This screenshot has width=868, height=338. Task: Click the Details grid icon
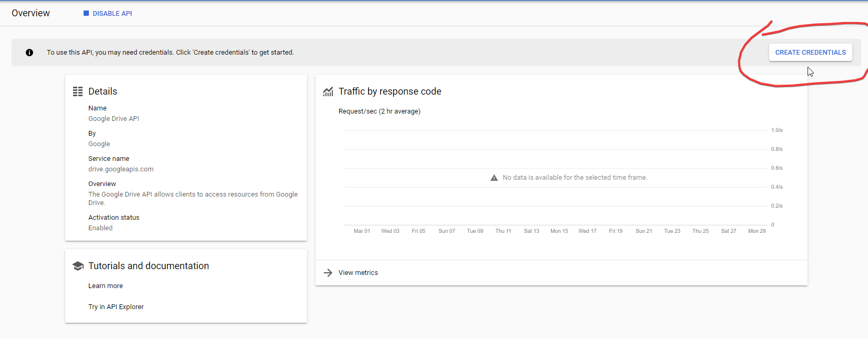tap(78, 91)
